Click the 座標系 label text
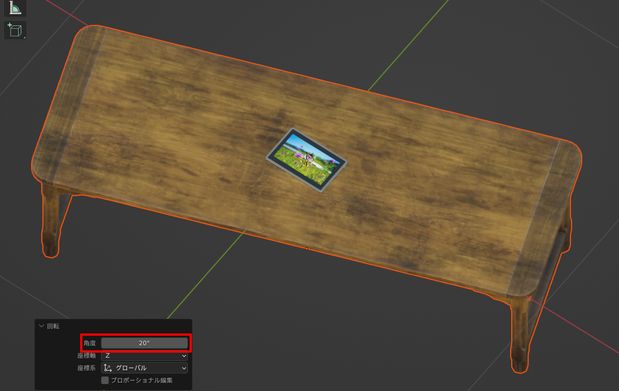619x391 pixels. 86,368
